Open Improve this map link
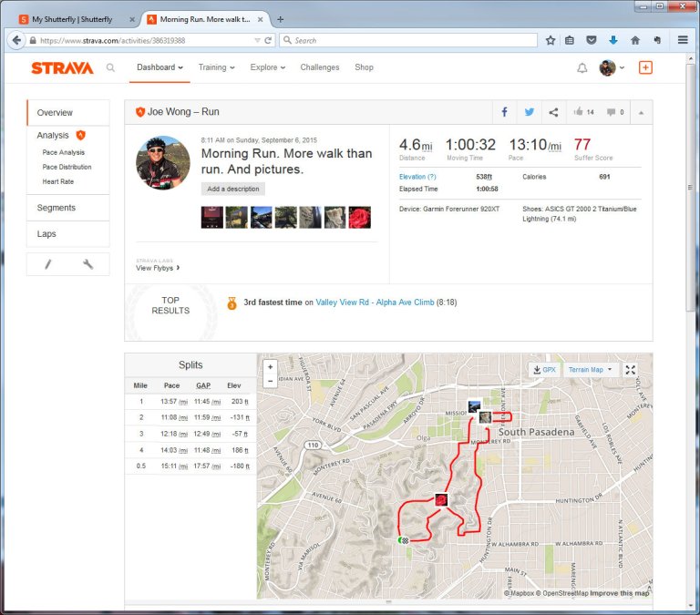Screen dimensions: 700x615 pos(620,593)
